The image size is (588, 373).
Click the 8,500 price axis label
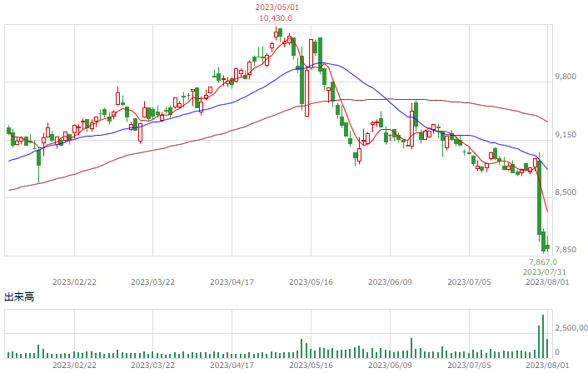(x=566, y=192)
